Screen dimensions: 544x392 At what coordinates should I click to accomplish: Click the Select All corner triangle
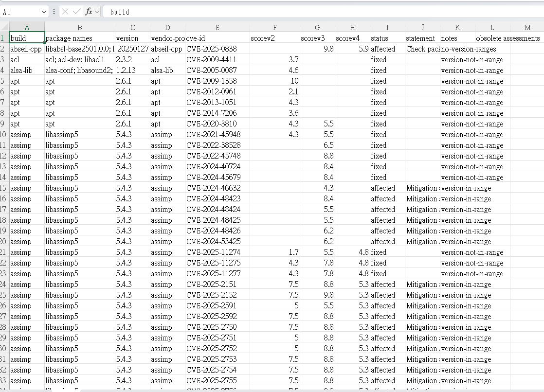coord(4,28)
